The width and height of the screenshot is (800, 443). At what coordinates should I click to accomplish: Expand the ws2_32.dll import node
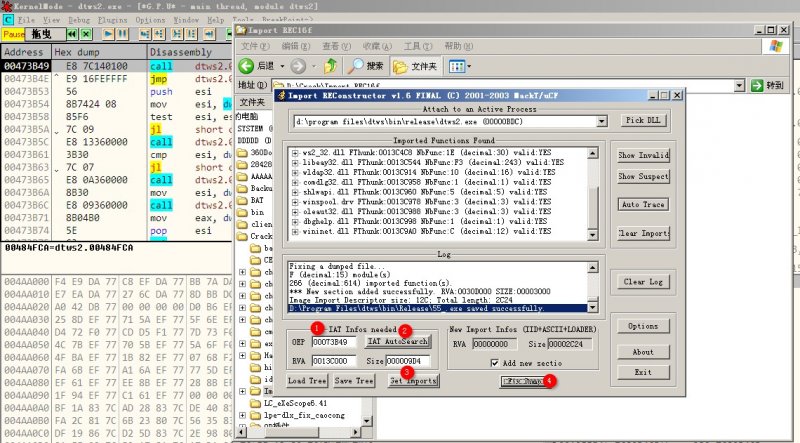coord(295,153)
